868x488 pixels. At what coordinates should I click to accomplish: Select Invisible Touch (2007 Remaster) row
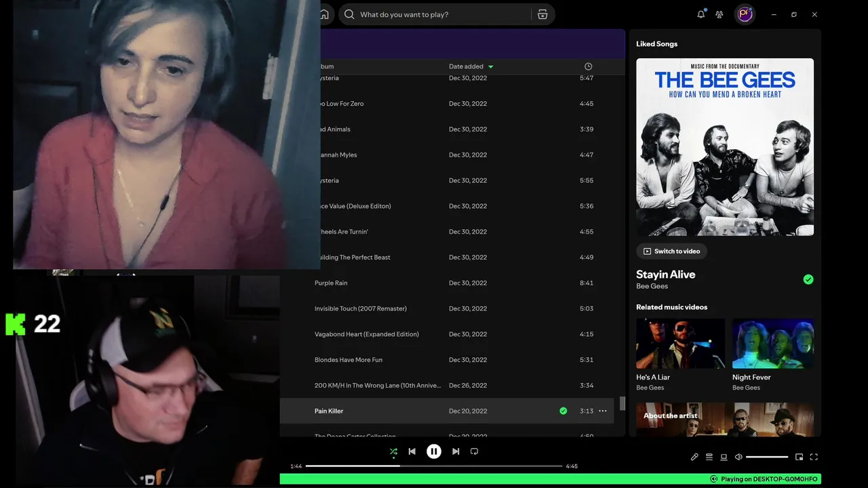point(448,308)
